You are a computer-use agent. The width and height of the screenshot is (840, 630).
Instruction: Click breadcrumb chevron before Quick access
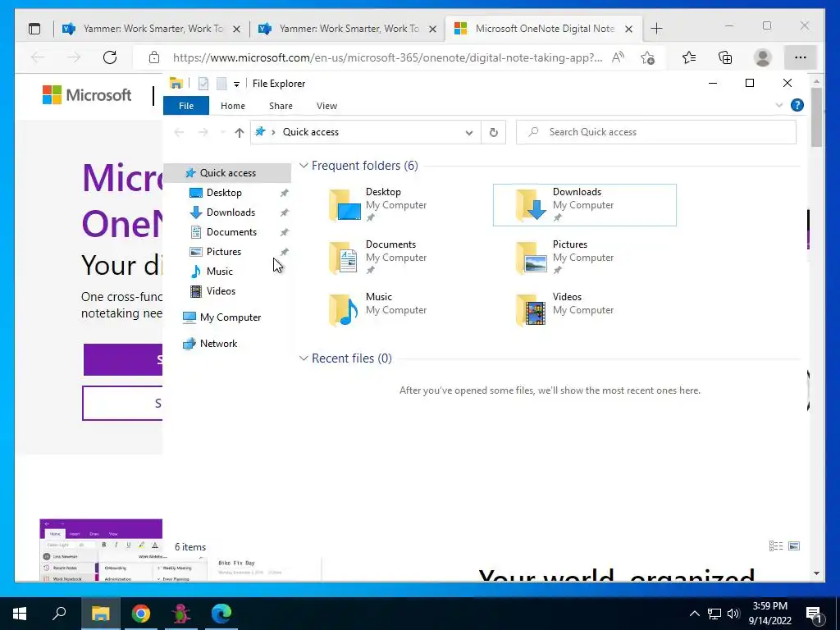point(273,132)
